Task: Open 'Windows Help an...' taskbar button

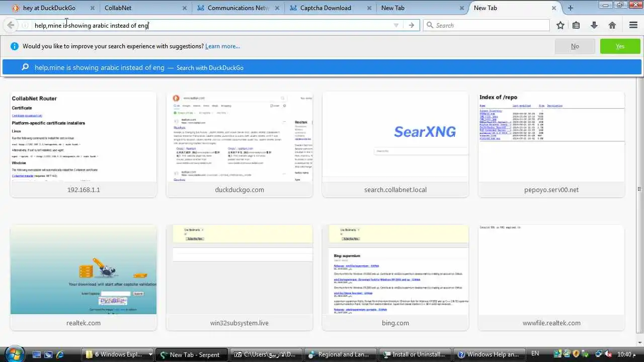Action: coord(490,354)
